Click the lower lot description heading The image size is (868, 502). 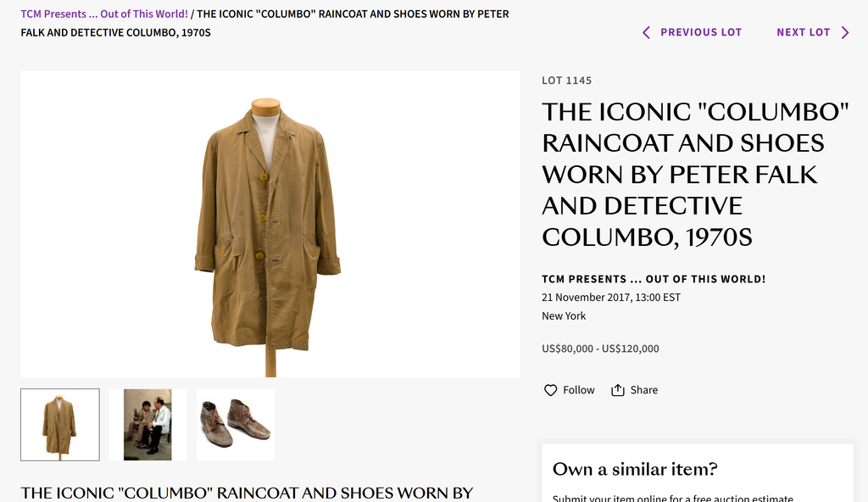coord(247,494)
